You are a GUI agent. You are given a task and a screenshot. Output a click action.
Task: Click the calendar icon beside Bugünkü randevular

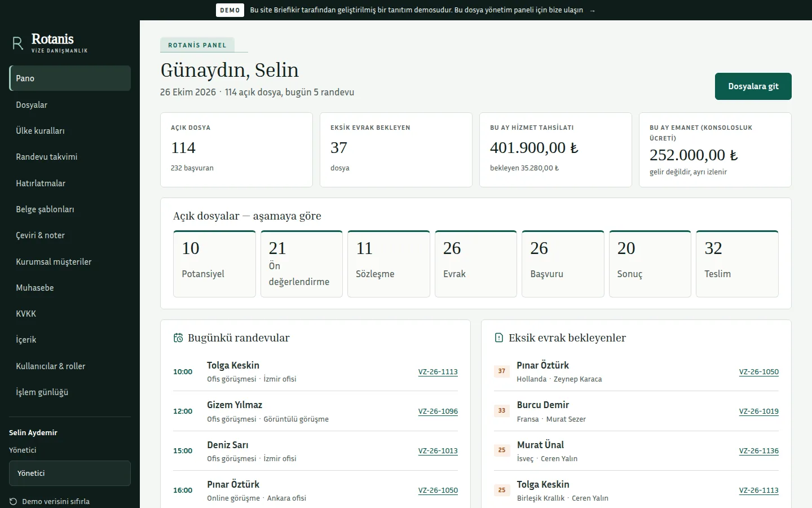click(178, 338)
